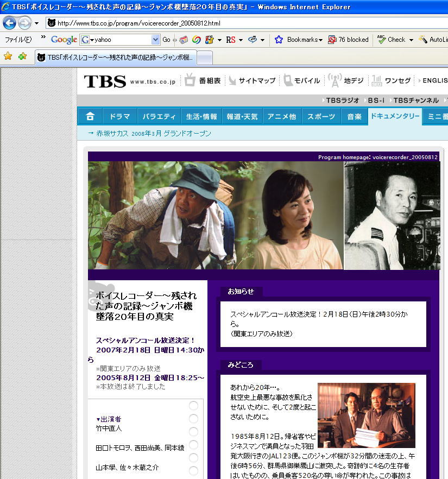448x479 pixels.
Task: Go back with the browser Back arrow
Action: pos(9,23)
